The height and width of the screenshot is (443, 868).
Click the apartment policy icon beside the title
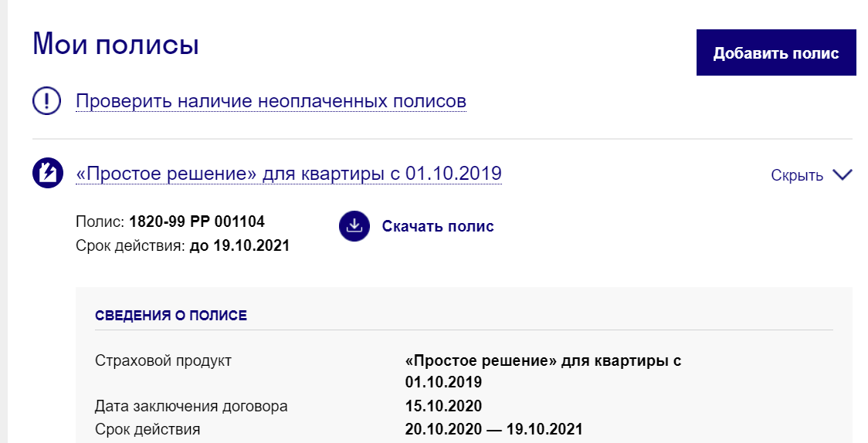pos(47,174)
